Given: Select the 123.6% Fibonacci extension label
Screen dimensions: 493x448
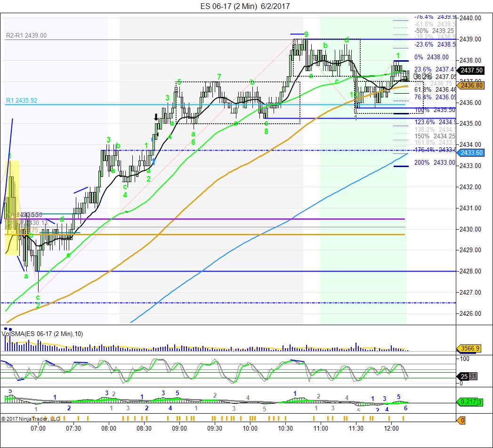Looking at the screenshot, I should pyautogui.click(x=435, y=122).
